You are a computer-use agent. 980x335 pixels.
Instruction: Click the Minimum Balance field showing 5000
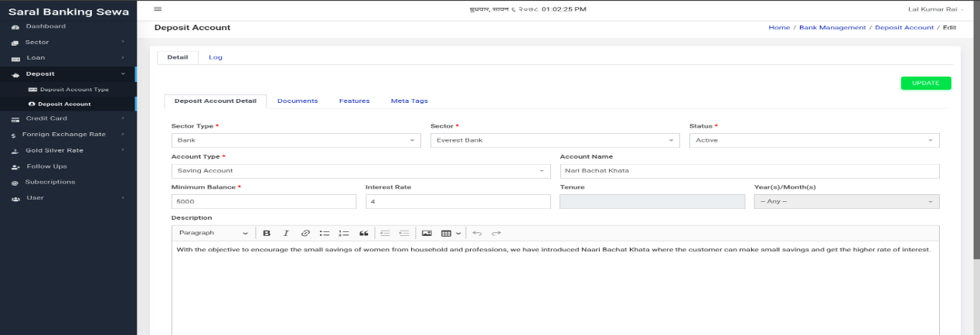pyautogui.click(x=264, y=201)
